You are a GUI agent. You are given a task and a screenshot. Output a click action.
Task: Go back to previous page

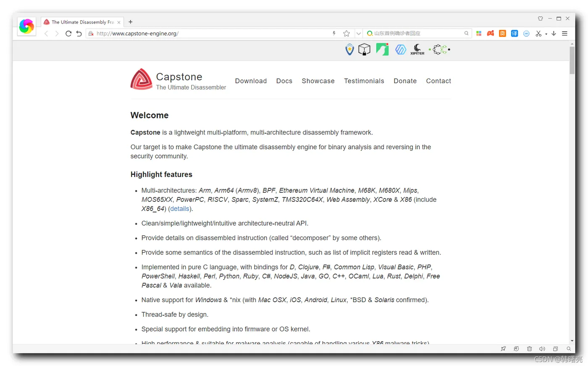tap(46, 34)
